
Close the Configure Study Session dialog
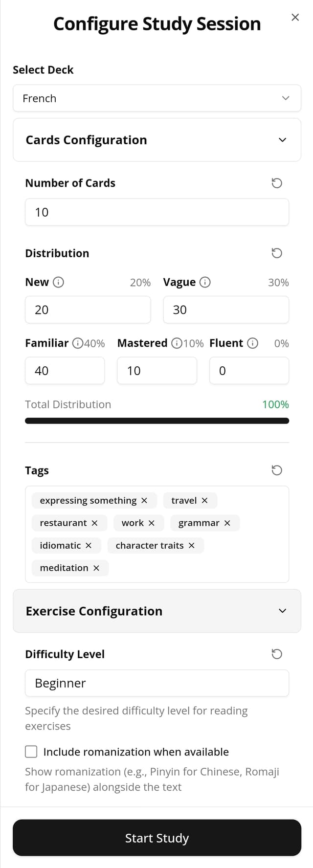(295, 17)
